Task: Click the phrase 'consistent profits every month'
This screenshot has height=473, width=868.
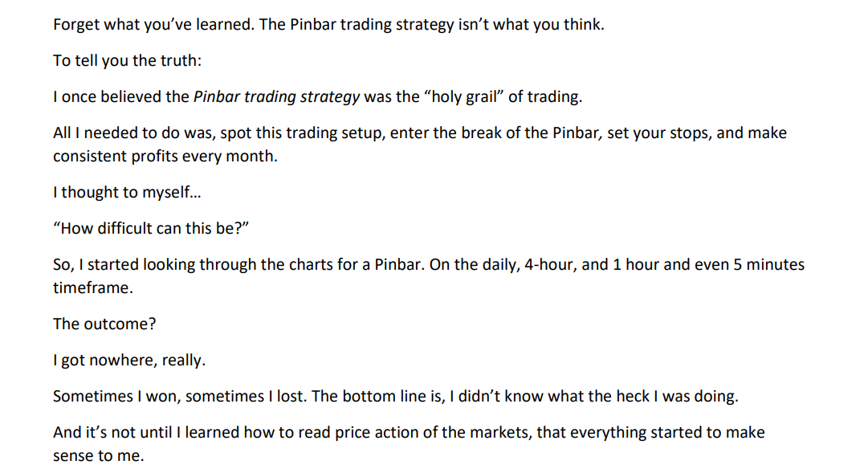Action: tap(163, 156)
